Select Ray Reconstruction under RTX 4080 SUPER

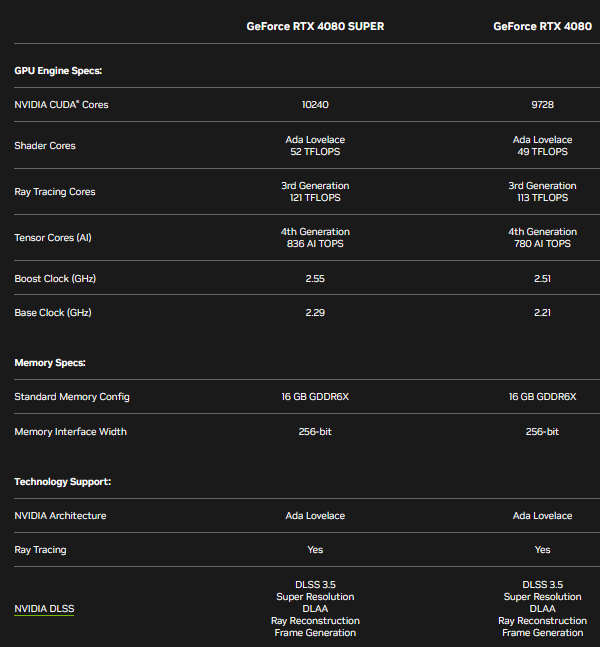coord(315,621)
